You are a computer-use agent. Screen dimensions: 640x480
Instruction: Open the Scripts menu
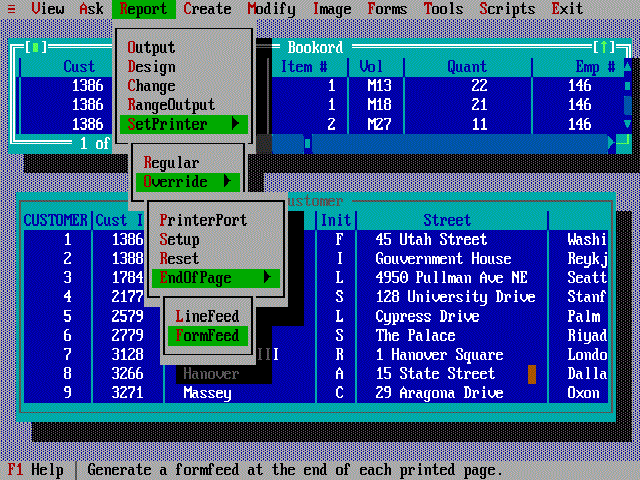tap(507, 9)
